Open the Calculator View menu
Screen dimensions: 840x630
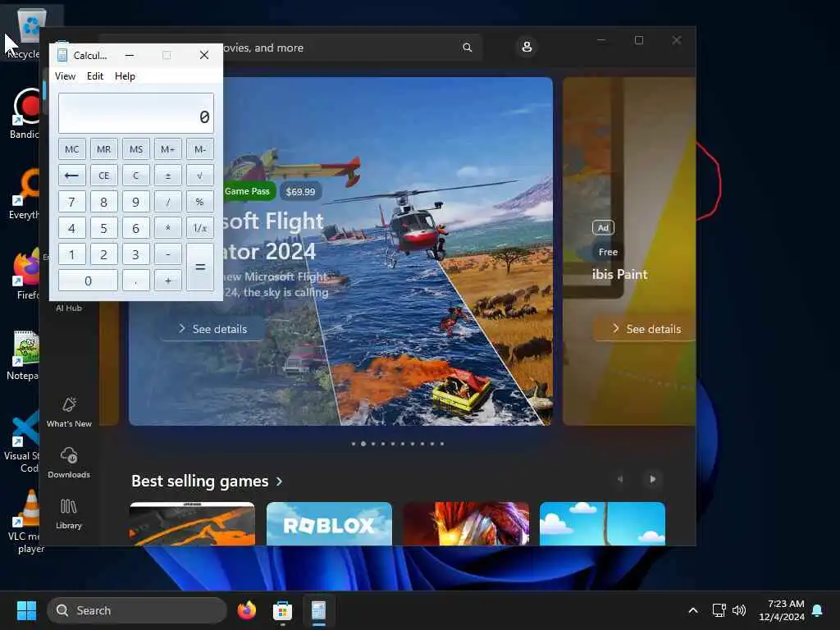pos(66,76)
